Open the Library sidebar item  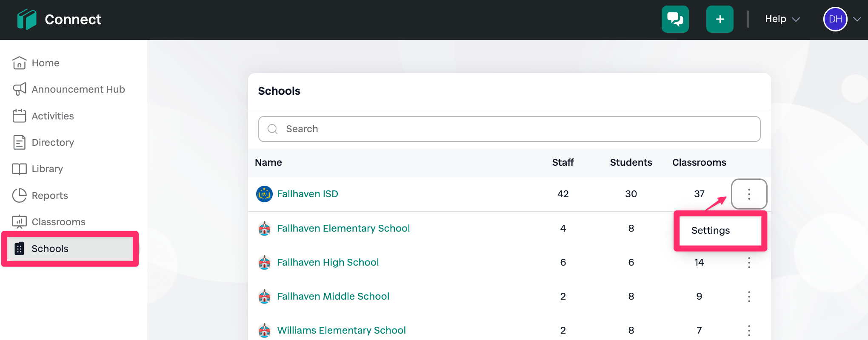47,169
